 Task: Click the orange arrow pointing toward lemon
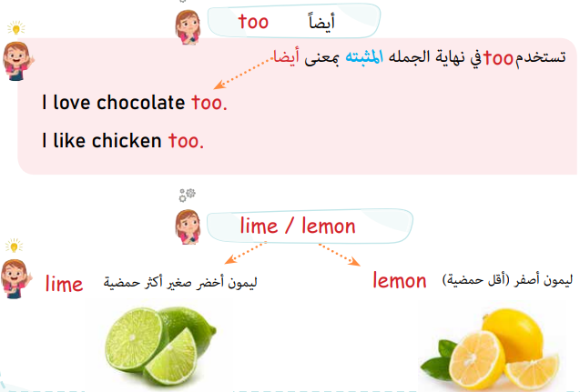[x=340, y=255]
